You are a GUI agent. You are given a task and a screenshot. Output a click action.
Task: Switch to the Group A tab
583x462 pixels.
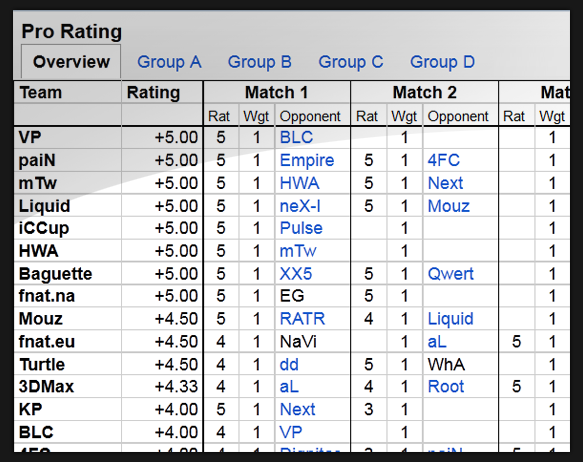(x=169, y=62)
